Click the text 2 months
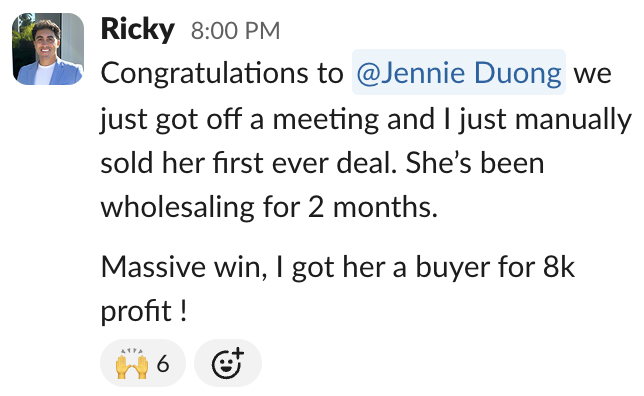This screenshot has width=644, height=396. [x=372, y=207]
